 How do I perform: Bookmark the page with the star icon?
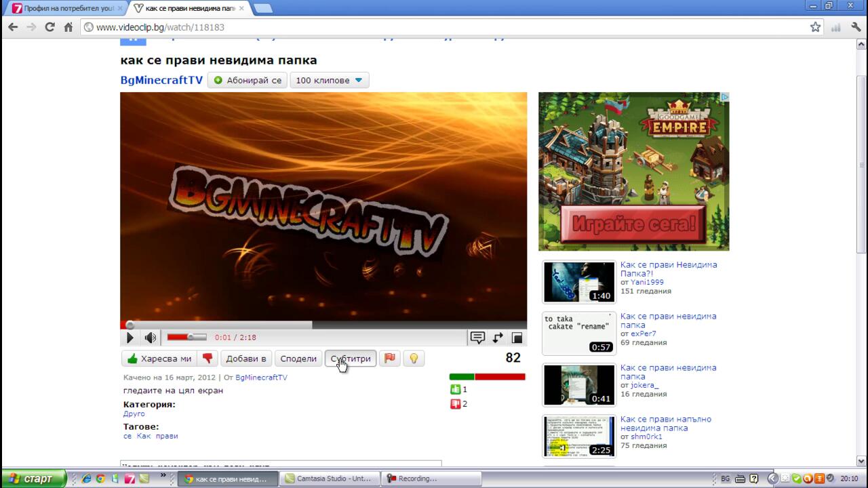tap(815, 27)
